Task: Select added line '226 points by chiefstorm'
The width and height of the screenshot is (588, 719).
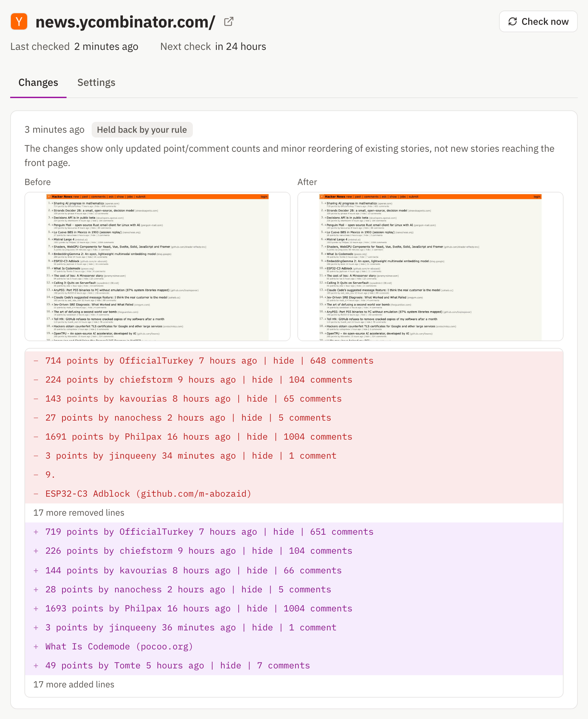Action: (294, 551)
